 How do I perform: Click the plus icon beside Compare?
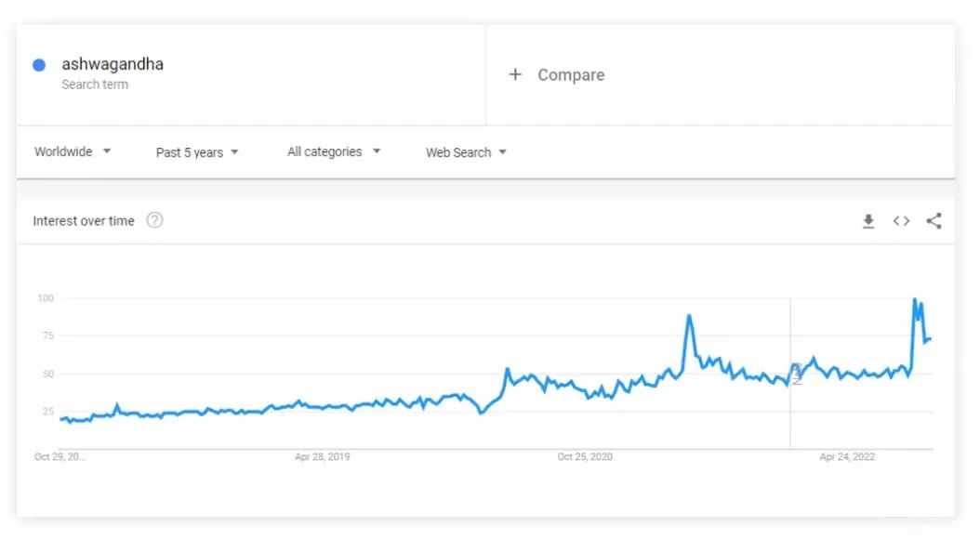(x=515, y=75)
